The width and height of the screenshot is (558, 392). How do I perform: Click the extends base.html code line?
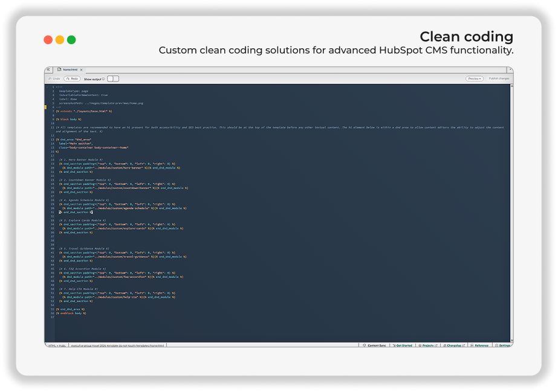tap(84, 111)
